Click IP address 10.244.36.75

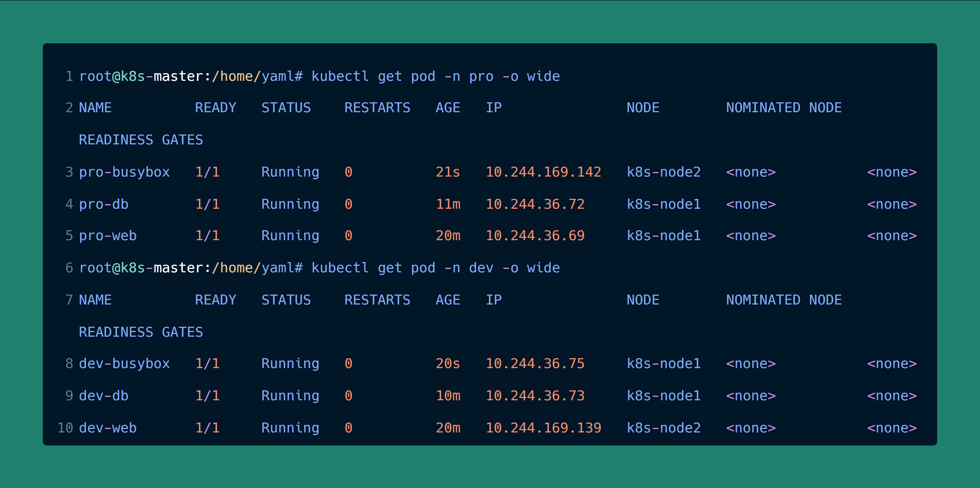click(535, 364)
